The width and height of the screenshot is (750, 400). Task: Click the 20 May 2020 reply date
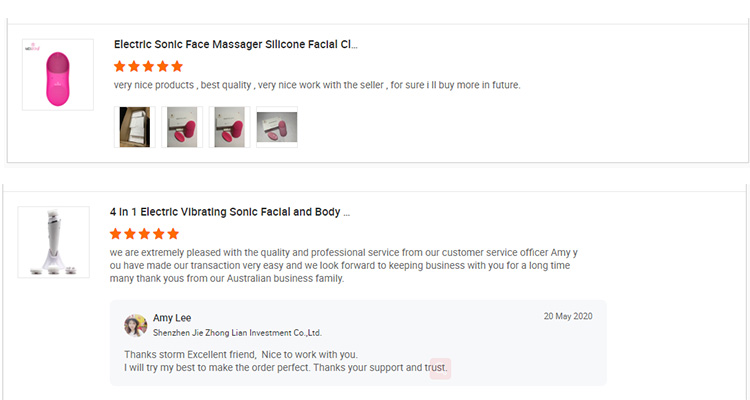click(x=568, y=316)
